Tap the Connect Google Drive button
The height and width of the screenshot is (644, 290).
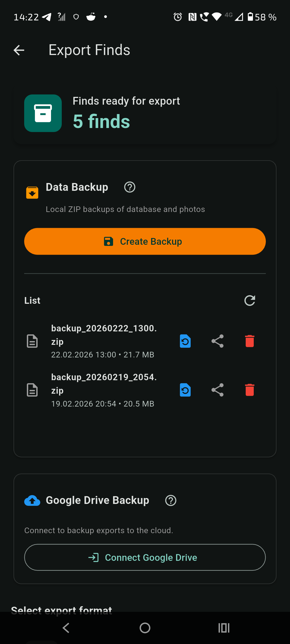[x=145, y=557]
